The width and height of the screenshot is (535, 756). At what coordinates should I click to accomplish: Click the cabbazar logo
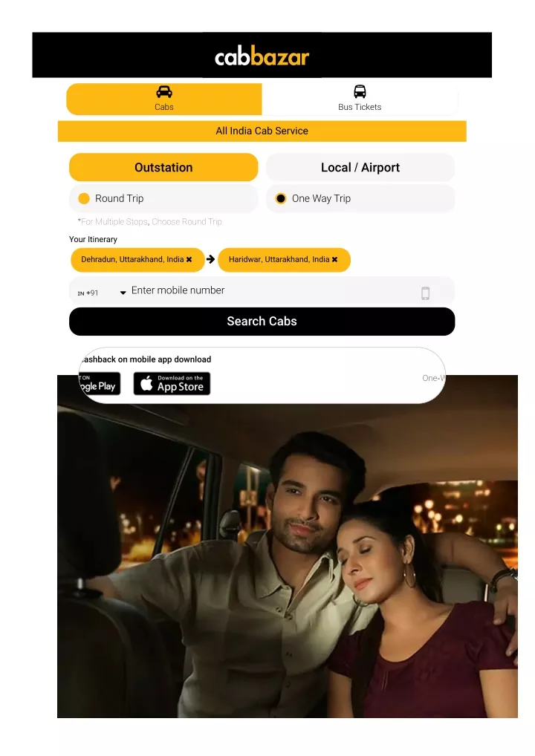(x=262, y=57)
